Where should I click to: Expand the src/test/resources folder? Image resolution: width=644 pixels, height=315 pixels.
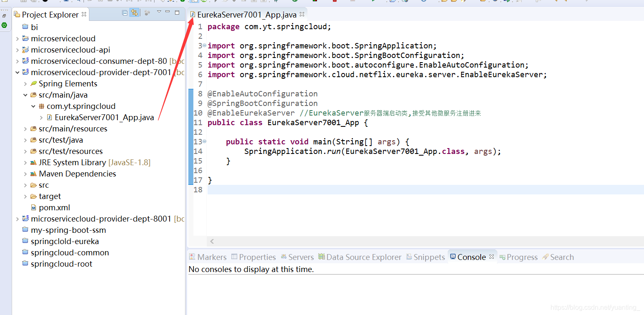point(25,151)
